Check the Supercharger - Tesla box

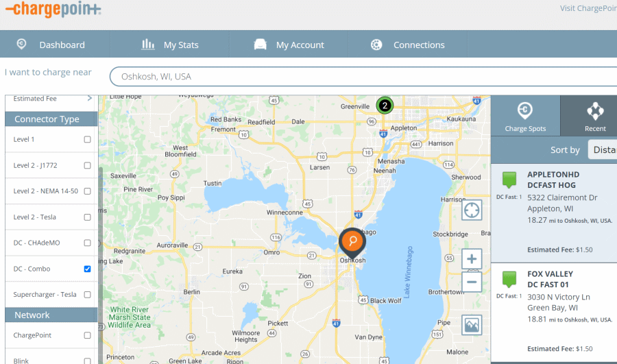tap(87, 295)
